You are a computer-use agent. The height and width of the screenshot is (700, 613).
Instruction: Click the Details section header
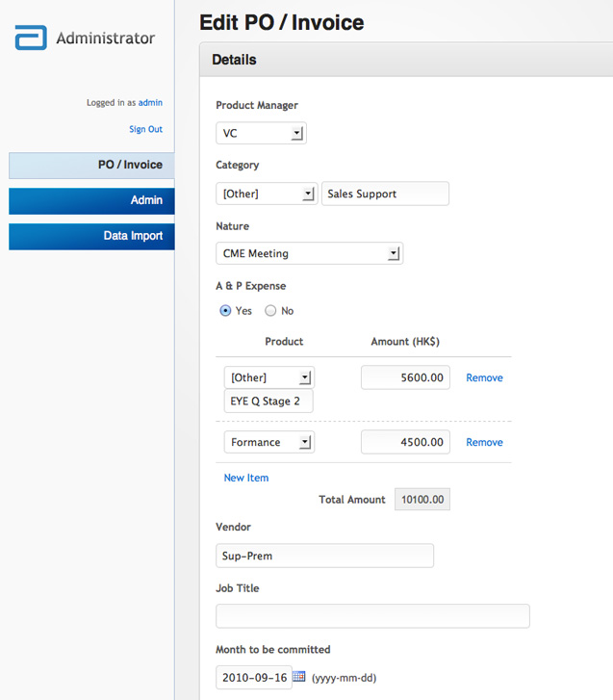pyautogui.click(x=406, y=60)
